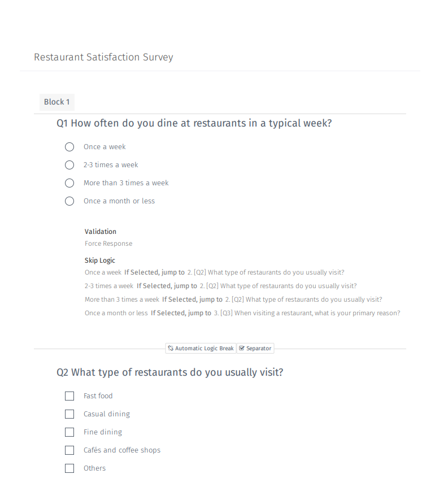Check the "Fast food" checkbox
448x500 pixels.
pyautogui.click(x=69, y=395)
